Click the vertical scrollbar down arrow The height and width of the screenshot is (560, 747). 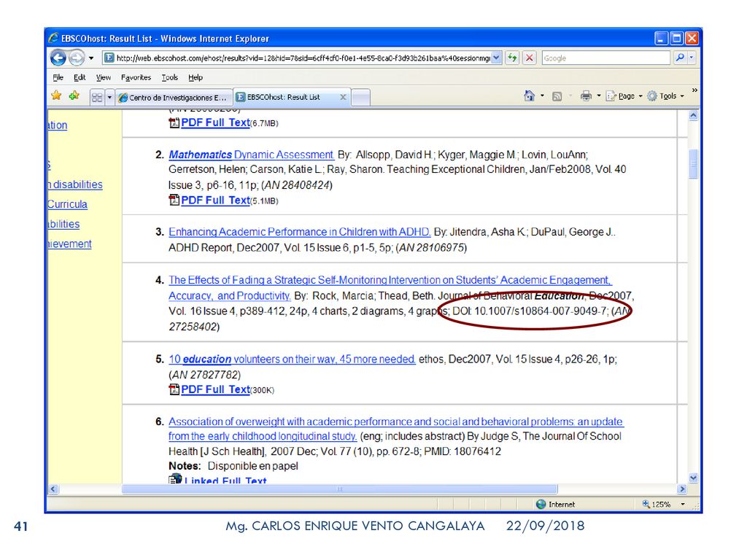tap(693, 478)
